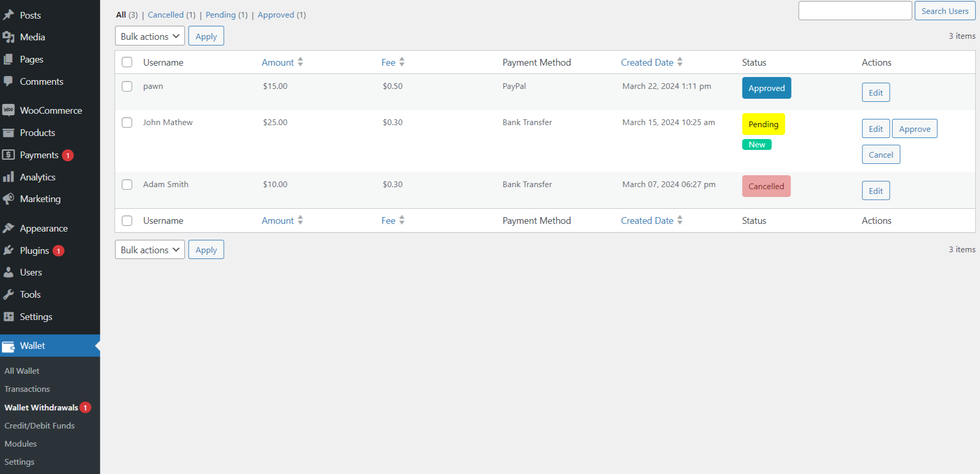Click the Search Users button
This screenshot has height=474, width=980.
point(944,10)
